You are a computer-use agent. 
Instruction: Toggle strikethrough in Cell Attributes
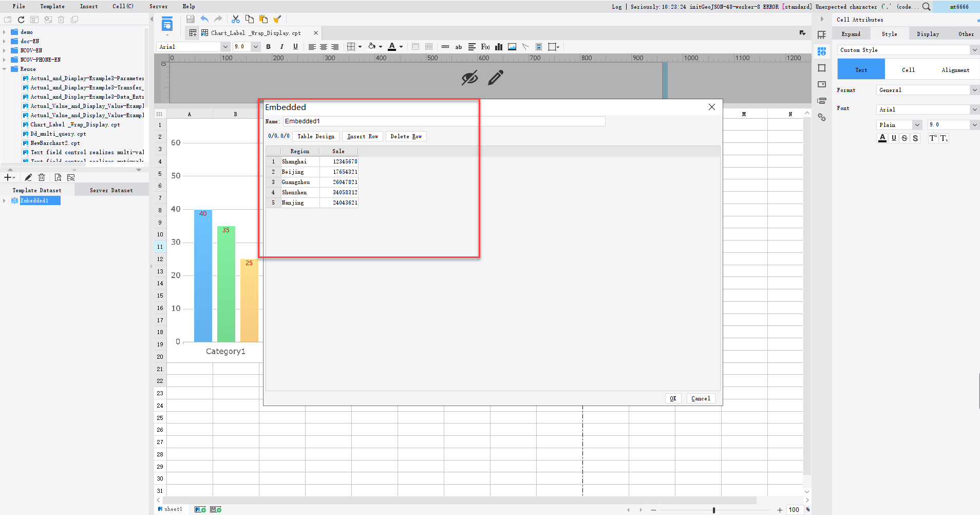(x=904, y=138)
